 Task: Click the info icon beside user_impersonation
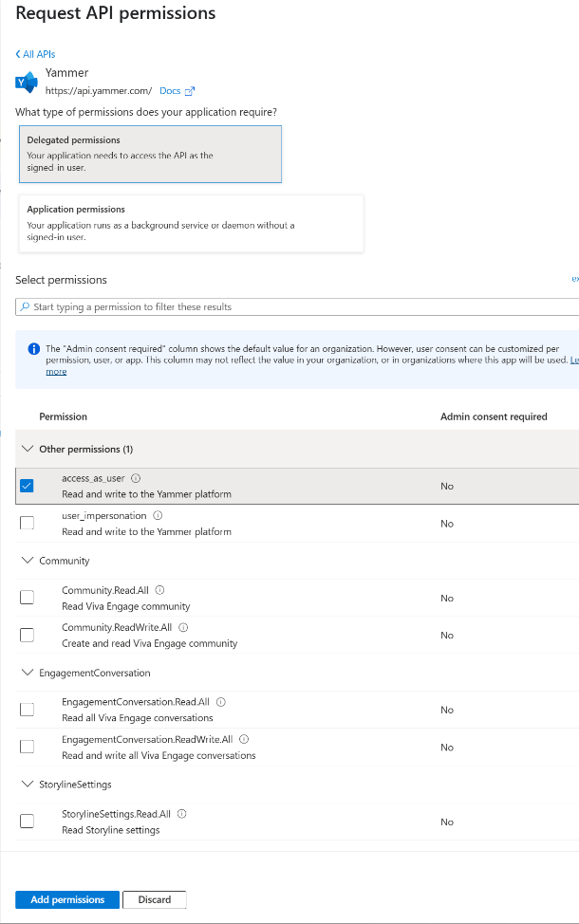pyautogui.click(x=159, y=514)
